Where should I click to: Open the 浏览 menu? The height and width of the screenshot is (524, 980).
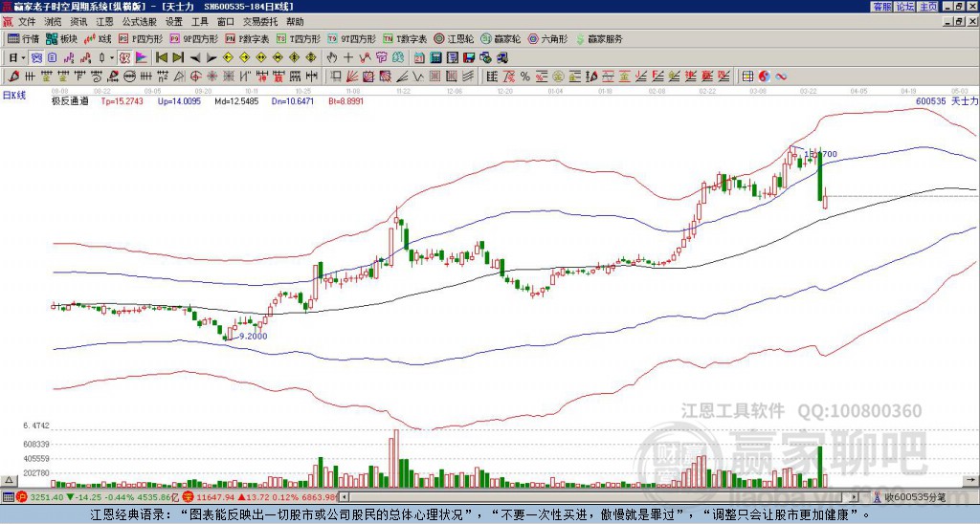point(53,22)
